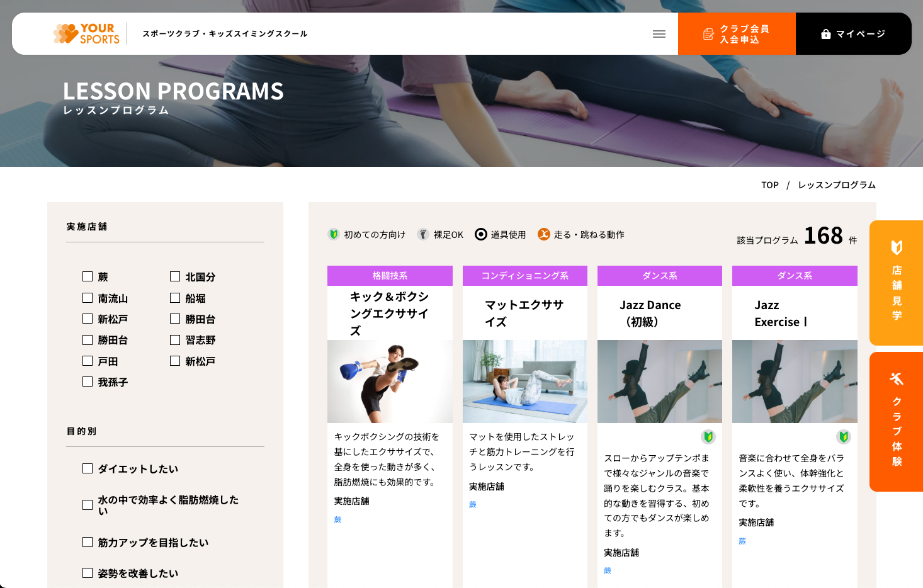The height and width of the screenshot is (588, 923).
Task: Check the 北国分 store checkbox
Action: [175, 276]
